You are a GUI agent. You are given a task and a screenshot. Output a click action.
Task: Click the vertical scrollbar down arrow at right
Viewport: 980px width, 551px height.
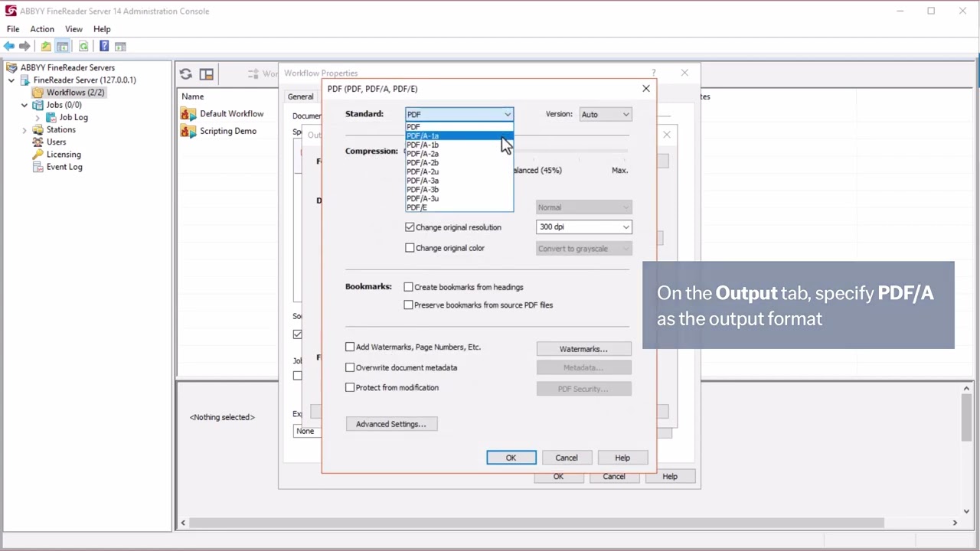pos(966,511)
